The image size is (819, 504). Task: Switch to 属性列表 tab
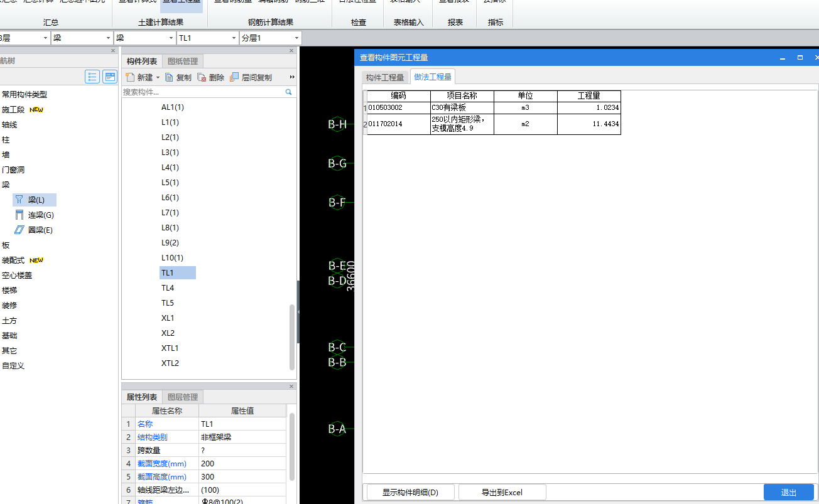point(142,397)
